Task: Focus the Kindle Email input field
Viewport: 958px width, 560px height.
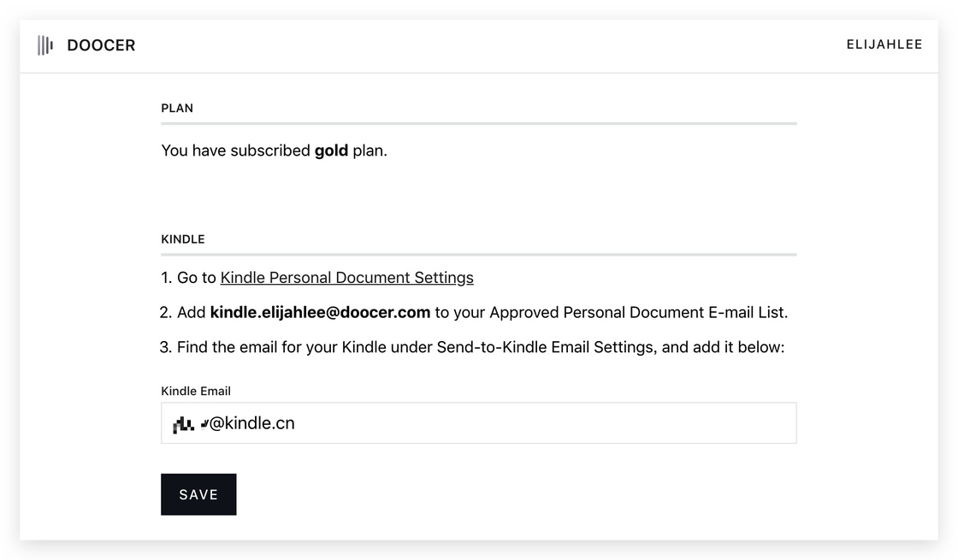Action: click(x=479, y=422)
